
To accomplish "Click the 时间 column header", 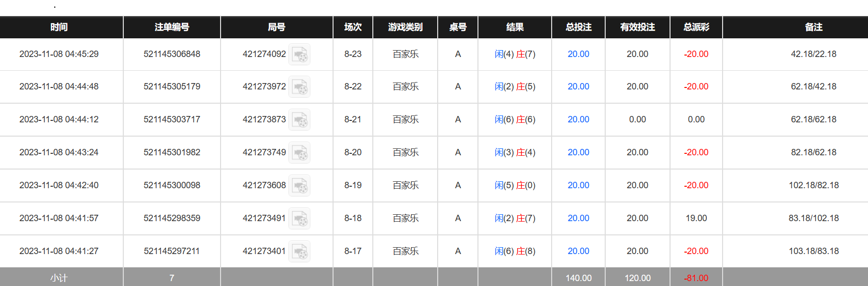I will click(59, 27).
